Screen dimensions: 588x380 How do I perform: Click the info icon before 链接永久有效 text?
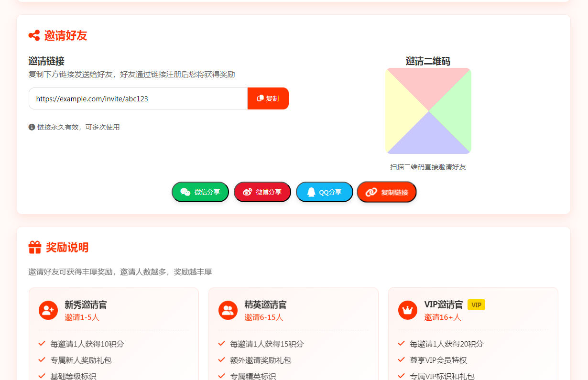32,127
